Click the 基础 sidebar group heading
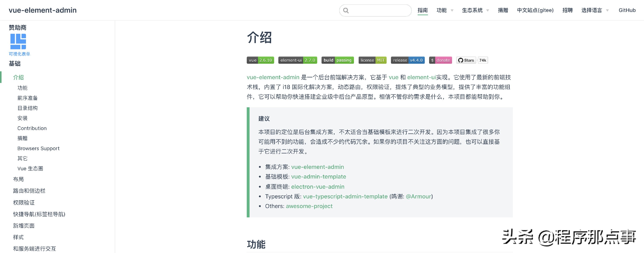This screenshot has height=253, width=644. (15, 63)
